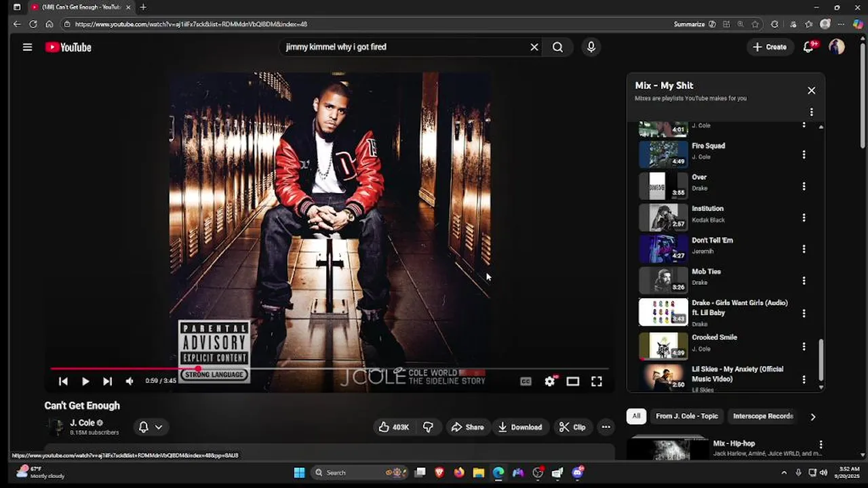This screenshot has width=868, height=488.
Task: Share this video
Action: coord(467,427)
